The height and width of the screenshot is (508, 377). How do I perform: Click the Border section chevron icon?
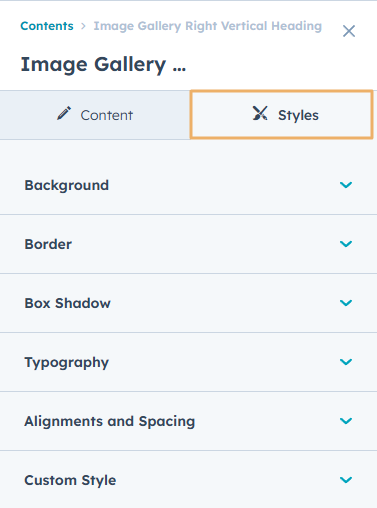tap(346, 244)
